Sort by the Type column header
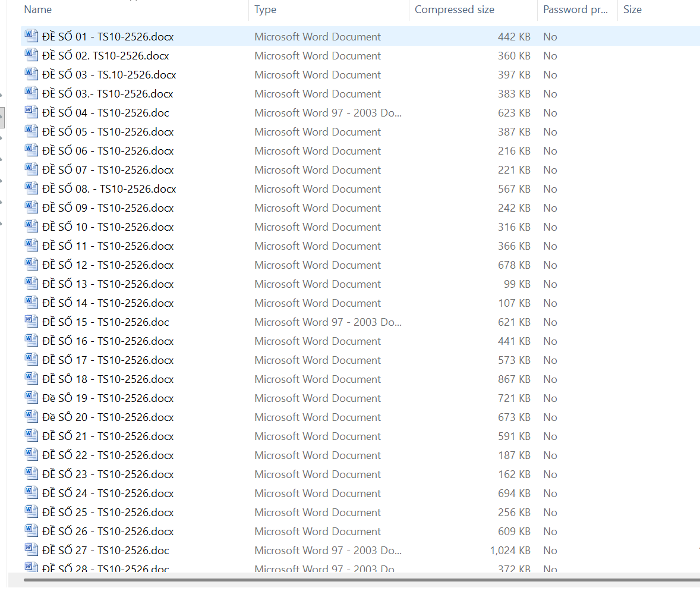Viewport: 700px width, 591px height. [265, 10]
